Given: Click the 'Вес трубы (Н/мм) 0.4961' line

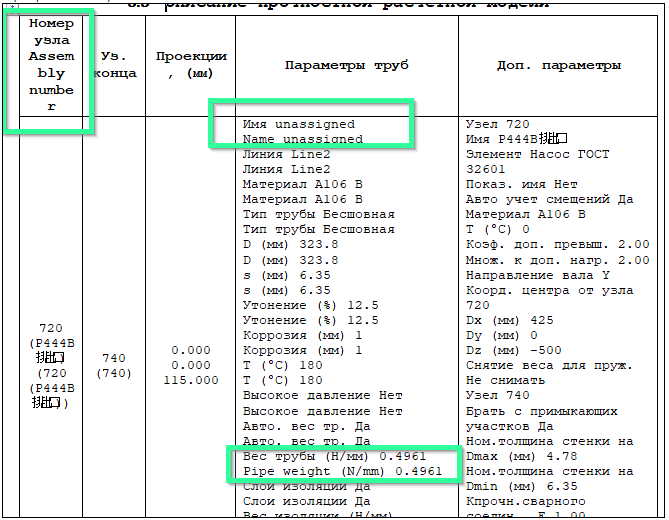Looking at the screenshot, I should pyautogui.click(x=341, y=456).
